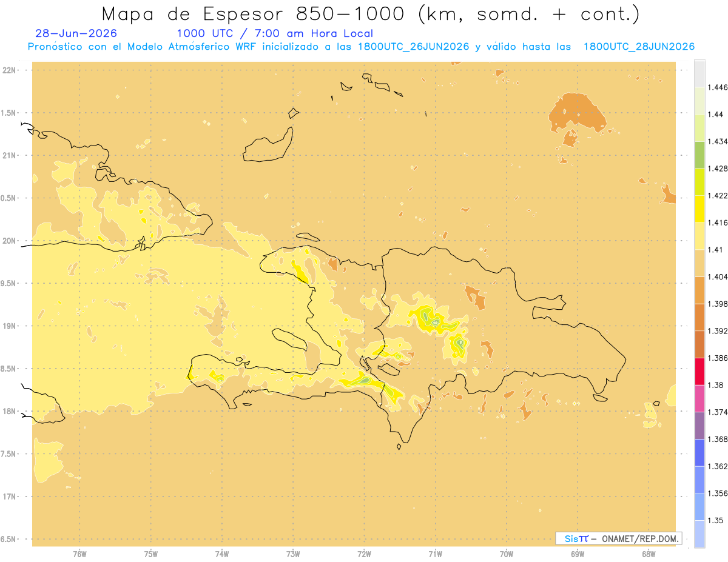Click the '22N' latitude label
The image size is (728, 562).
click(8, 70)
